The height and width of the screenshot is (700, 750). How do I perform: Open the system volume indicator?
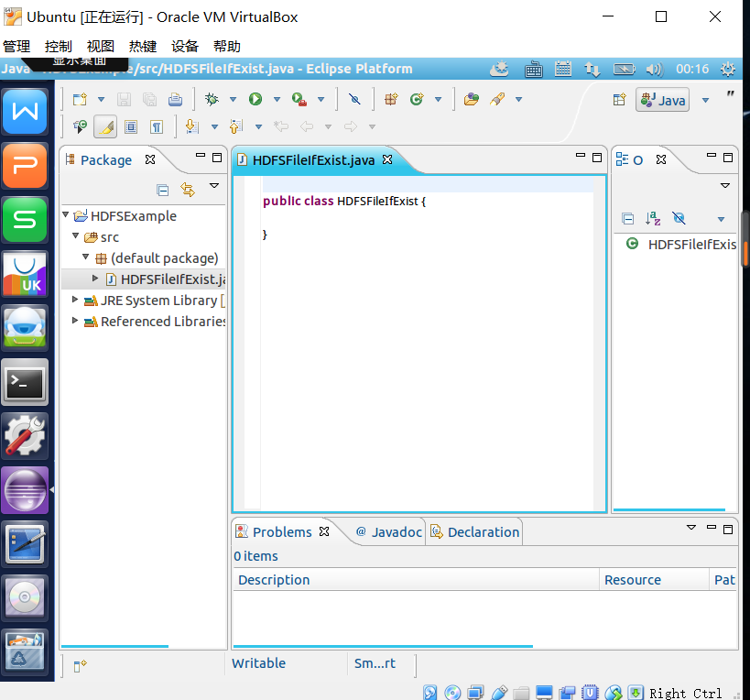click(x=655, y=70)
